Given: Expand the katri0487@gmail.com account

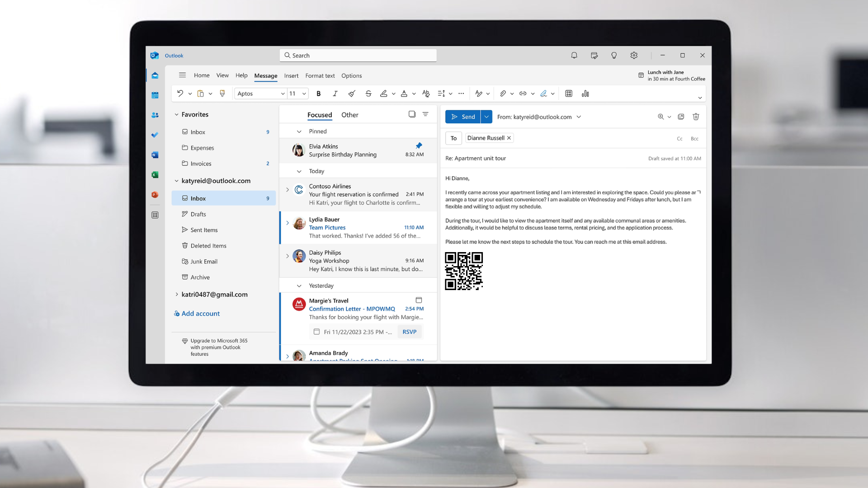Looking at the screenshot, I should click(x=176, y=294).
